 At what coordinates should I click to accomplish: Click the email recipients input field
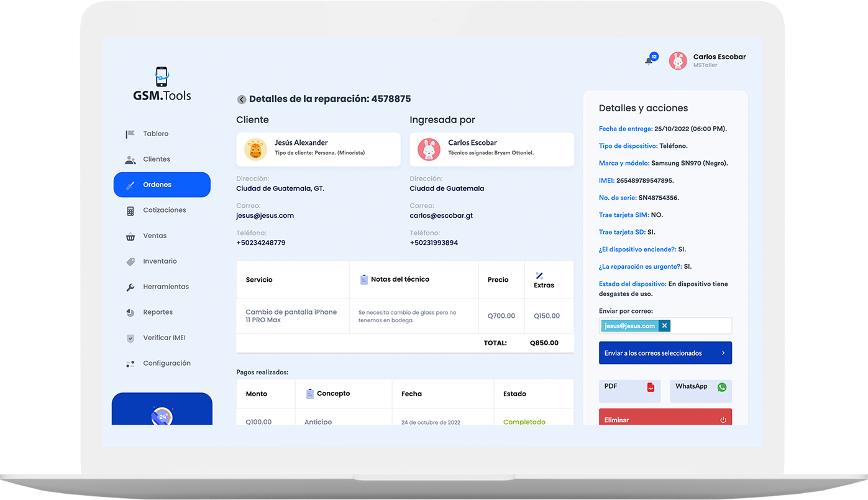701,326
